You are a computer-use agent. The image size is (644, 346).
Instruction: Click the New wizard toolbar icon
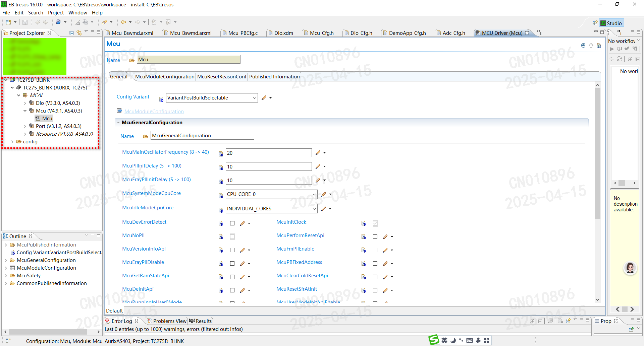click(8, 22)
